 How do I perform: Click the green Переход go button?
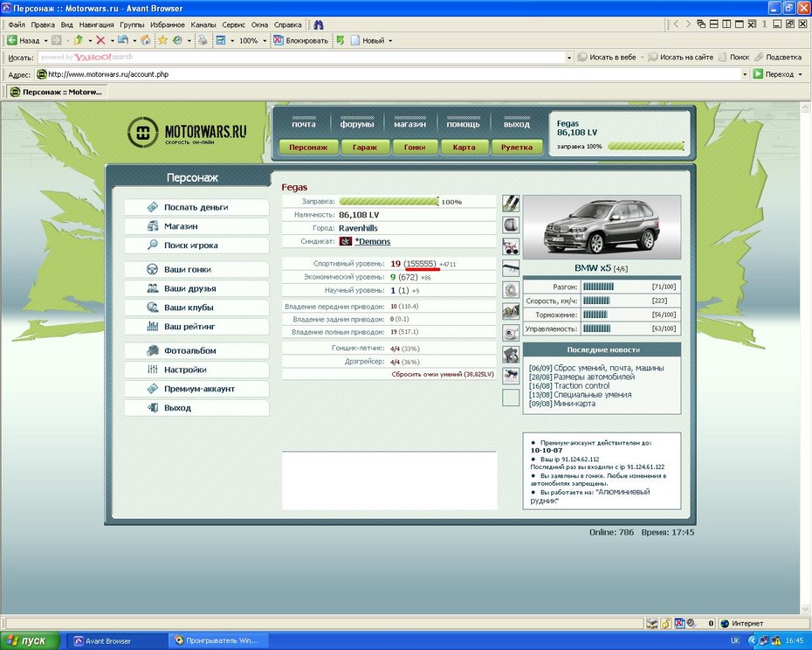pyautogui.click(x=774, y=74)
